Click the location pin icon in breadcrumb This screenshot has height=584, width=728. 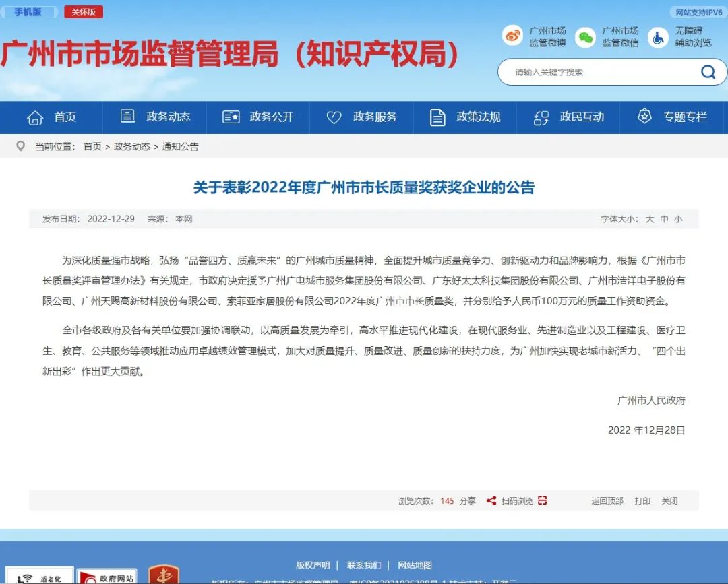point(20,146)
